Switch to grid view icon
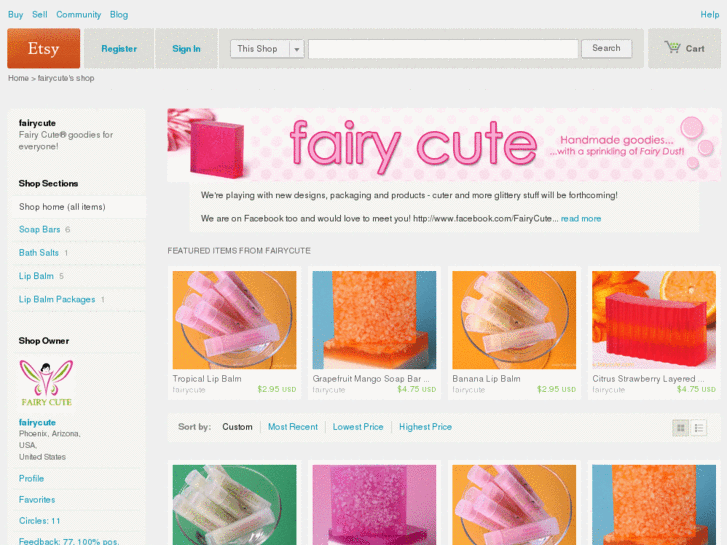 (680, 428)
